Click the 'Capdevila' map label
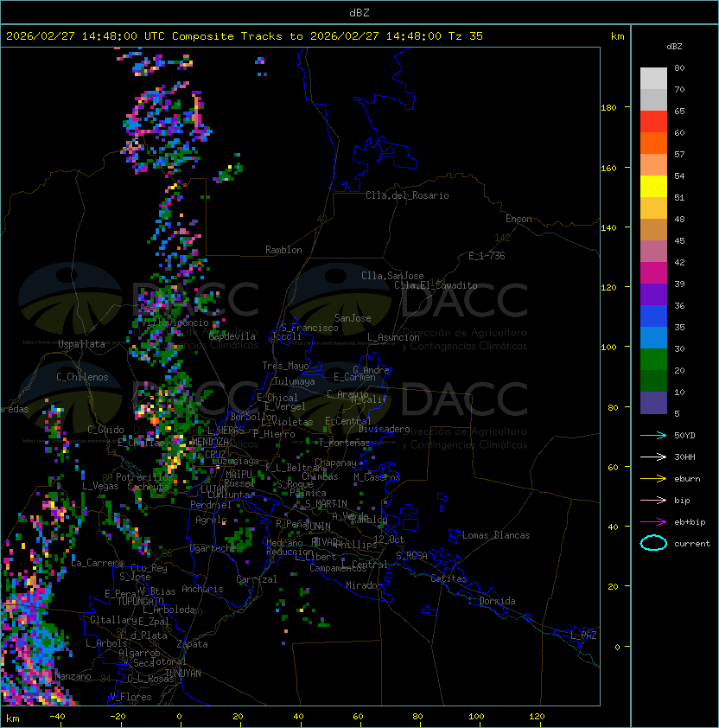The image size is (719, 728). (232, 336)
